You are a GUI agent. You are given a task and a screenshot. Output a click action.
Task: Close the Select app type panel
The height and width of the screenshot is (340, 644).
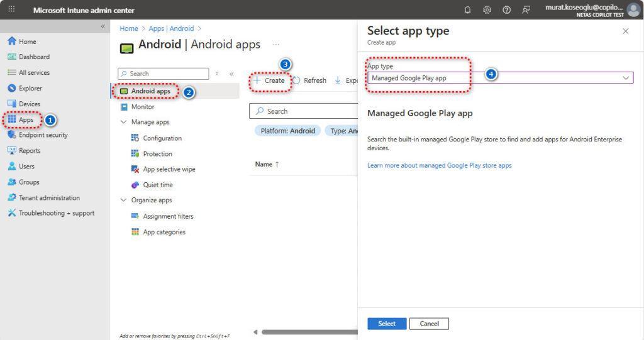pos(625,31)
